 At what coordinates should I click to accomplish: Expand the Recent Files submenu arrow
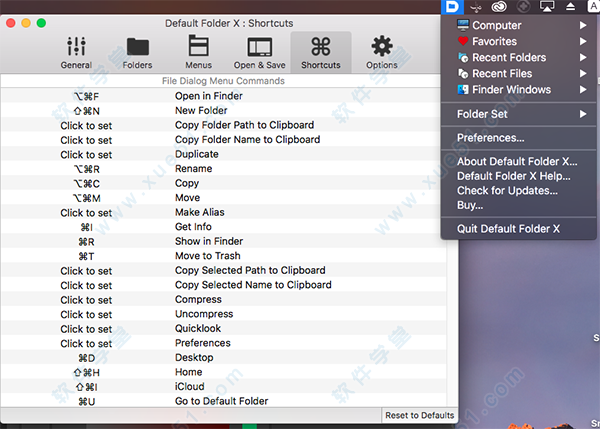(583, 73)
